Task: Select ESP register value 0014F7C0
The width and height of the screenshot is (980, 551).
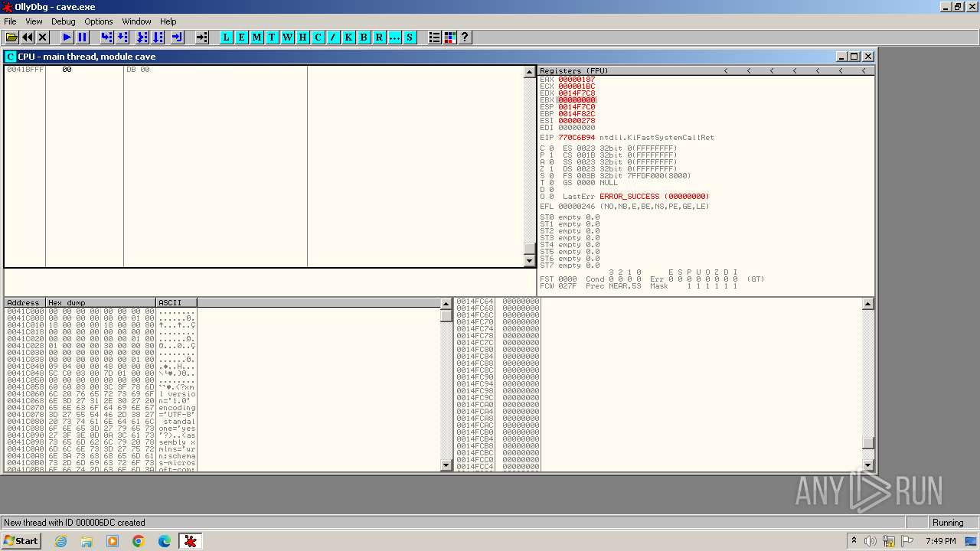Action: [x=577, y=107]
